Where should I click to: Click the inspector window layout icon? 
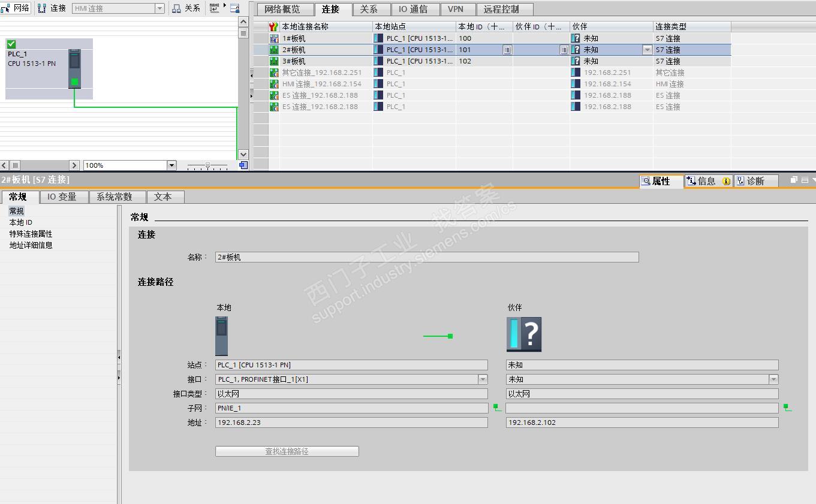[x=805, y=180]
